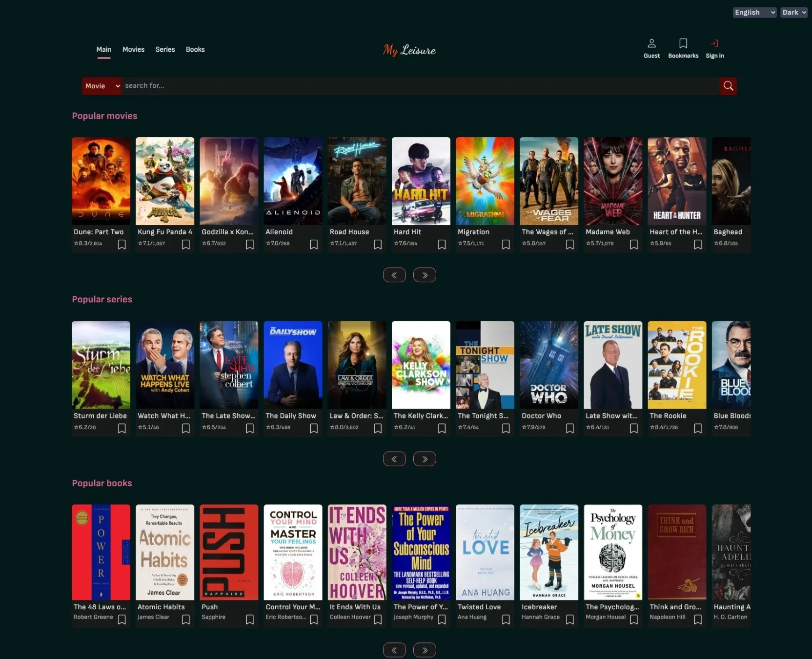Bookmark The Kelly Clarkson Show card

(442, 428)
